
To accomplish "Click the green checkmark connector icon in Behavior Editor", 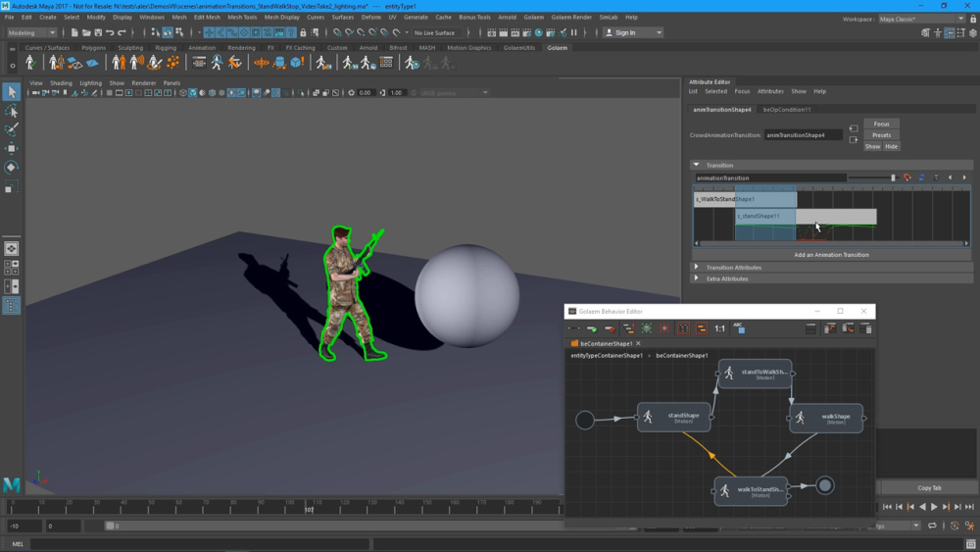I will [592, 328].
